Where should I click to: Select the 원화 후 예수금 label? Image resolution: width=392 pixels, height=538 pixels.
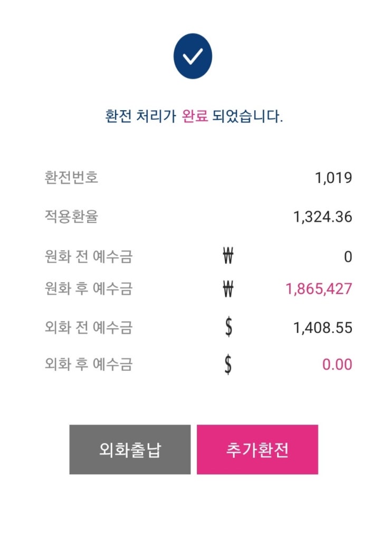tap(89, 289)
